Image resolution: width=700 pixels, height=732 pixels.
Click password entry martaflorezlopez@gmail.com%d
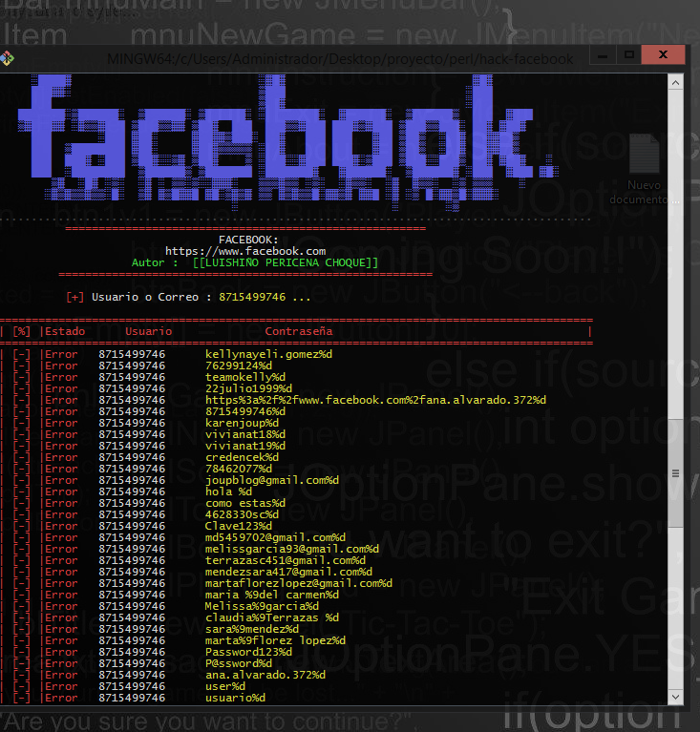(x=299, y=583)
